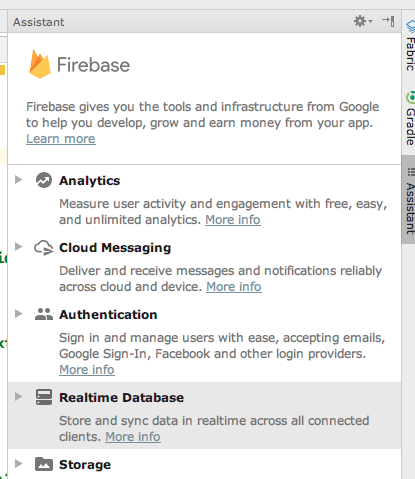Open the Firebase Learn more link
This screenshot has height=479, width=415.
[x=61, y=139]
